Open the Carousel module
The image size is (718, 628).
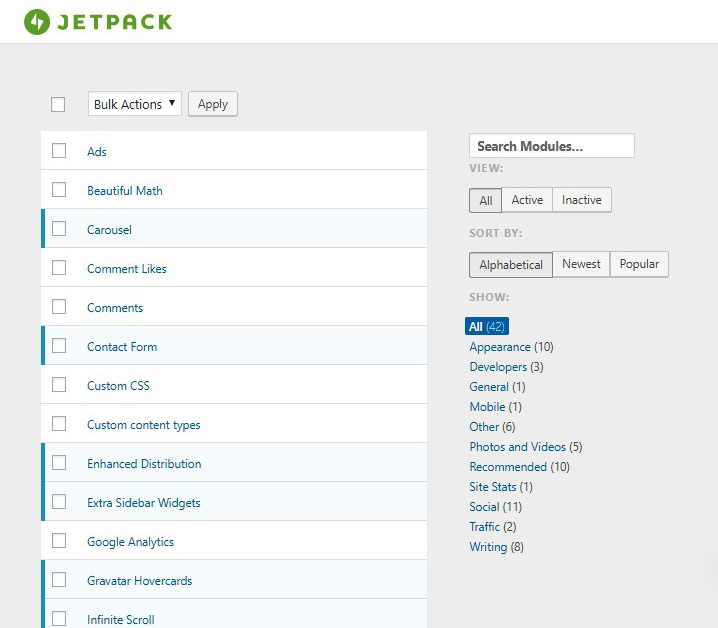(109, 229)
